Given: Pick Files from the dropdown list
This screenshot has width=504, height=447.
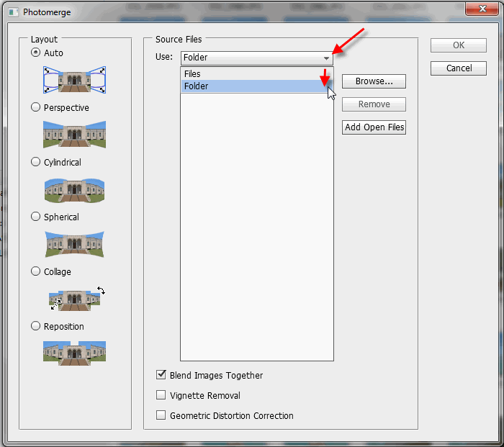Looking at the screenshot, I should (192, 74).
